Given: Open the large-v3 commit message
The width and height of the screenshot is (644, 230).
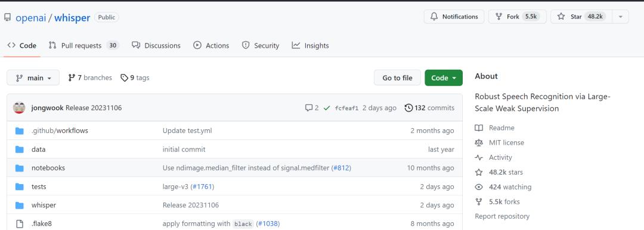Looking at the screenshot, I should (x=175, y=187).
